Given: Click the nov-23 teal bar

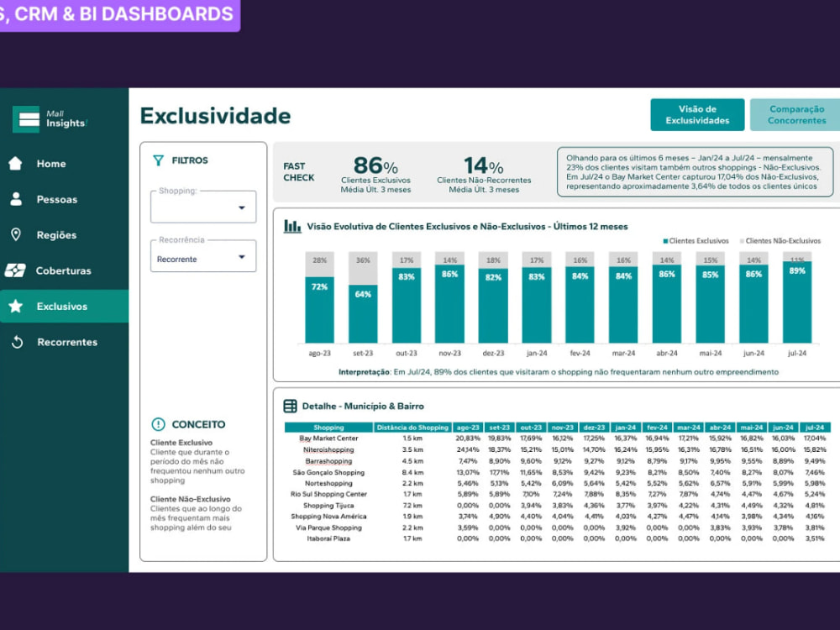Looking at the screenshot, I should point(449,304).
